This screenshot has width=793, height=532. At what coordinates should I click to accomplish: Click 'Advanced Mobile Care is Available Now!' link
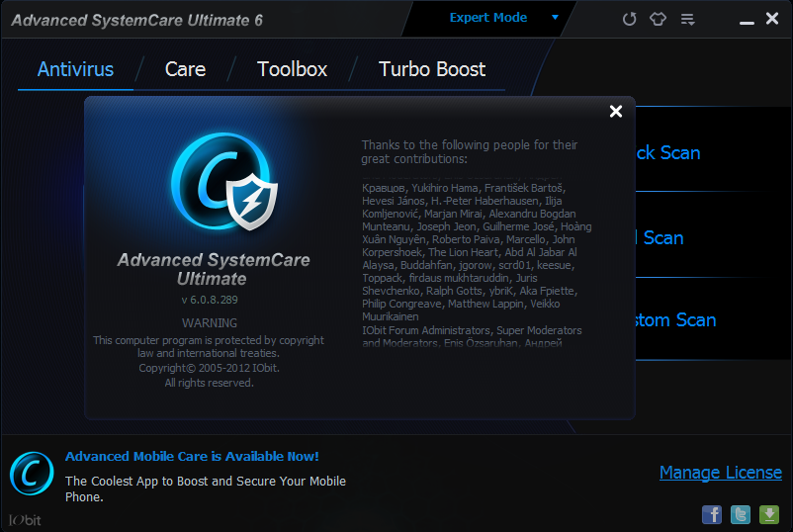[x=192, y=456]
